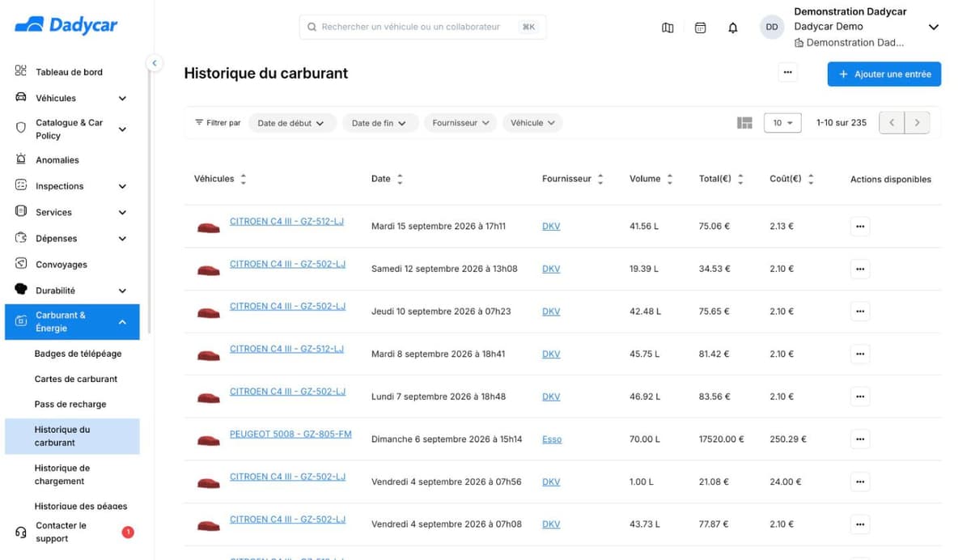Open the Esso supplier link

pyautogui.click(x=552, y=439)
